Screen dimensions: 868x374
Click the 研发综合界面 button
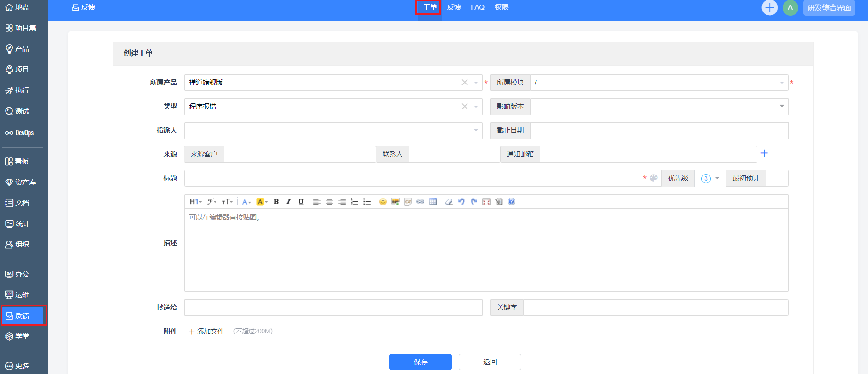(x=829, y=8)
